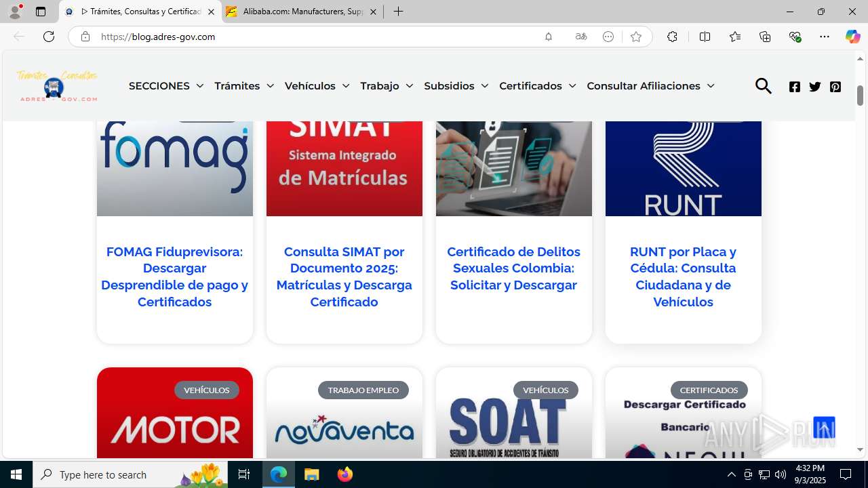This screenshot has width=868, height=488.
Task: Open a new browser tab
Action: point(398,12)
